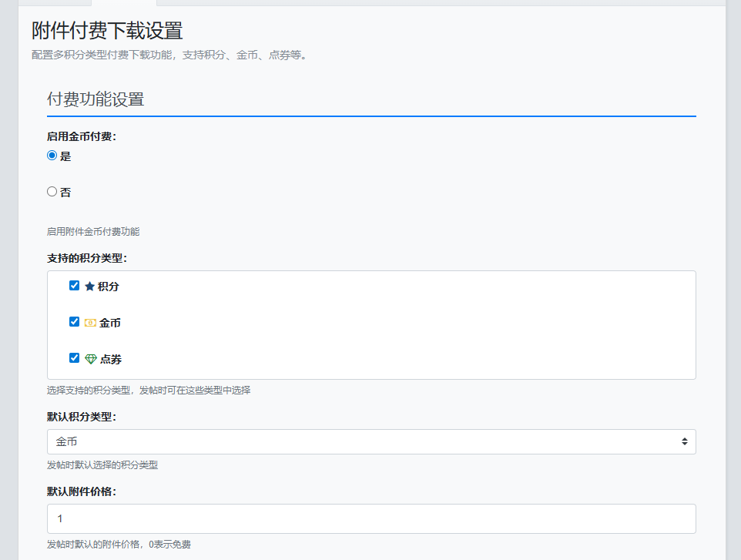Toggle the 金币 checkbox
This screenshot has height=560, width=741.
click(x=75, y=322)
